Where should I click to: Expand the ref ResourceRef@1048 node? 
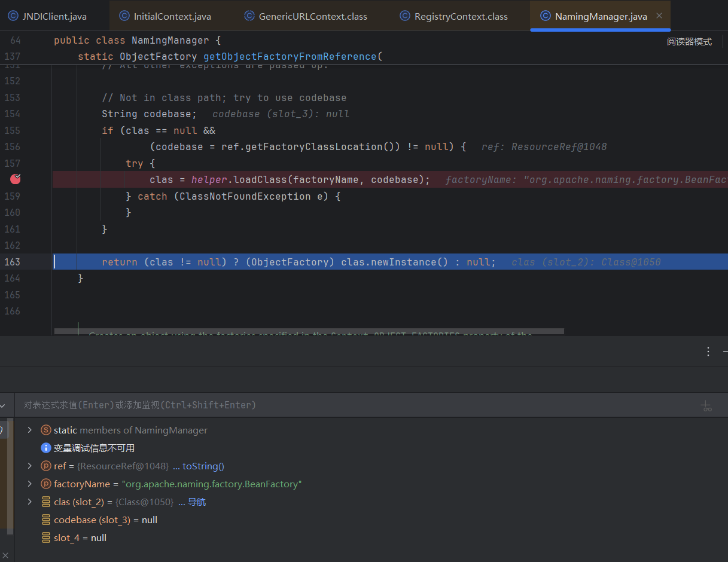[x=29, y=466]
